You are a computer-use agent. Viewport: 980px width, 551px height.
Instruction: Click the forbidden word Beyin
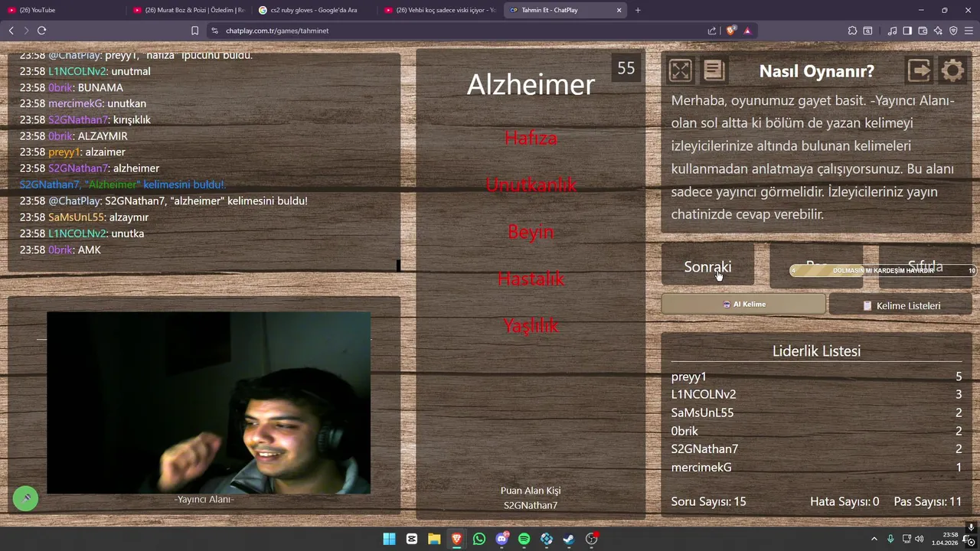[x=531, y=232]
